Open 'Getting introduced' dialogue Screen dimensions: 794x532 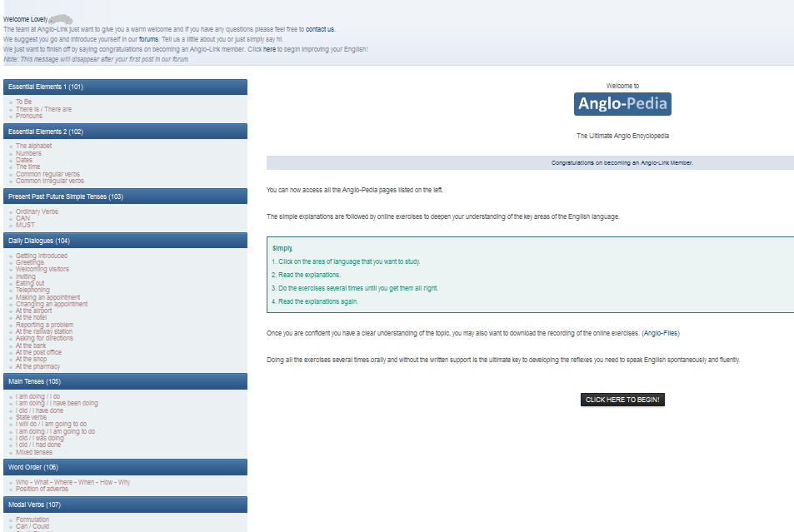point(41,256)
